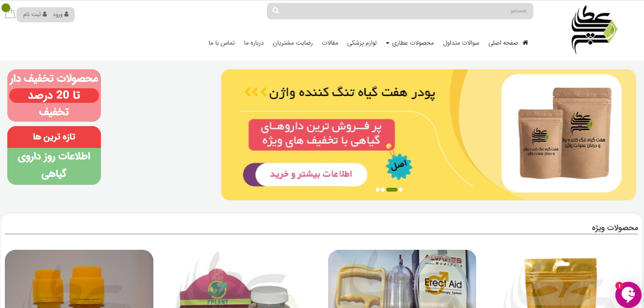Click the Attar site logo

[x=594, y=30]
